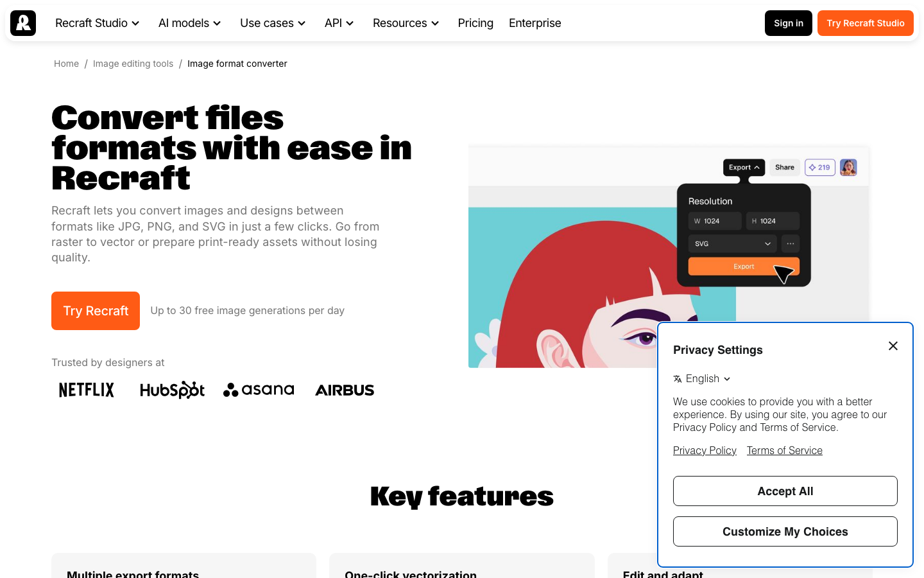Click the Sign in button
The image size is (924, 578).
pyautogui.click(x=789, y=23)
